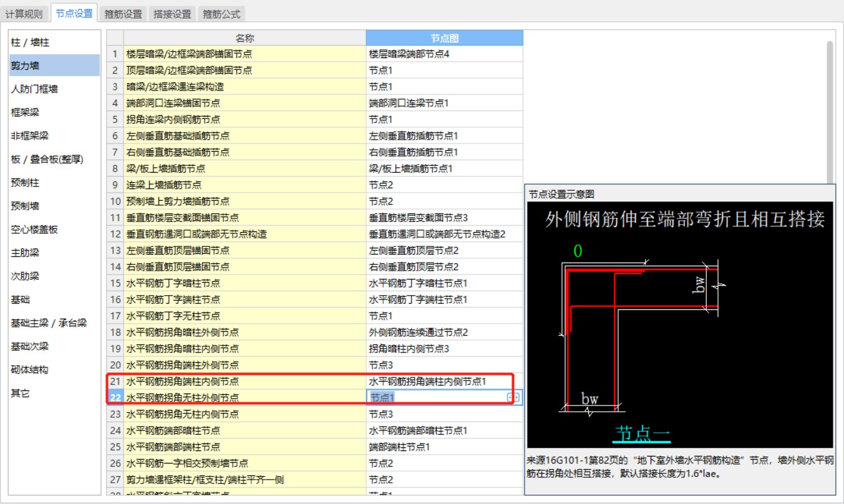
Task: Select row 水平钢筋拐角暗柱外侧节点
Action: point(245,332)
